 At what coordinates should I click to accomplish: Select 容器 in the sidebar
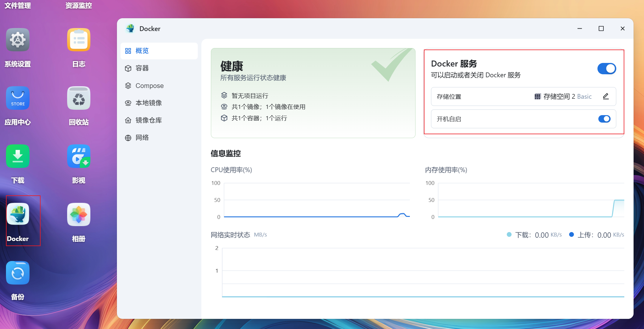click(x=142, y=68)
